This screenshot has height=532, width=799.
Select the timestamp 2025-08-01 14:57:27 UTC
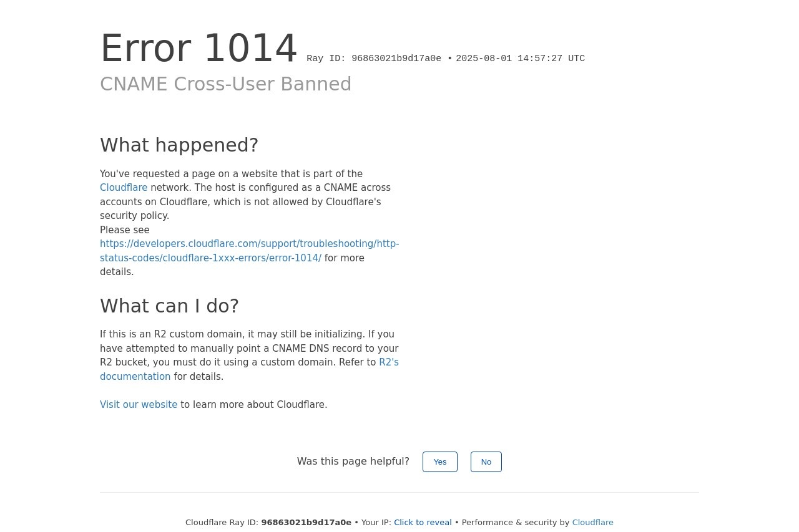point(520,59)
